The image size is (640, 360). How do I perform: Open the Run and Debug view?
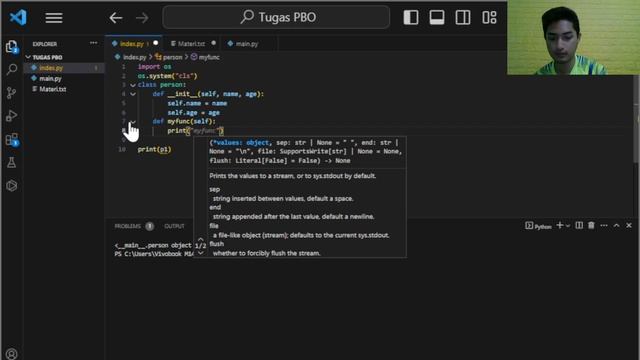pyautogui.click(x=12, y=116)
